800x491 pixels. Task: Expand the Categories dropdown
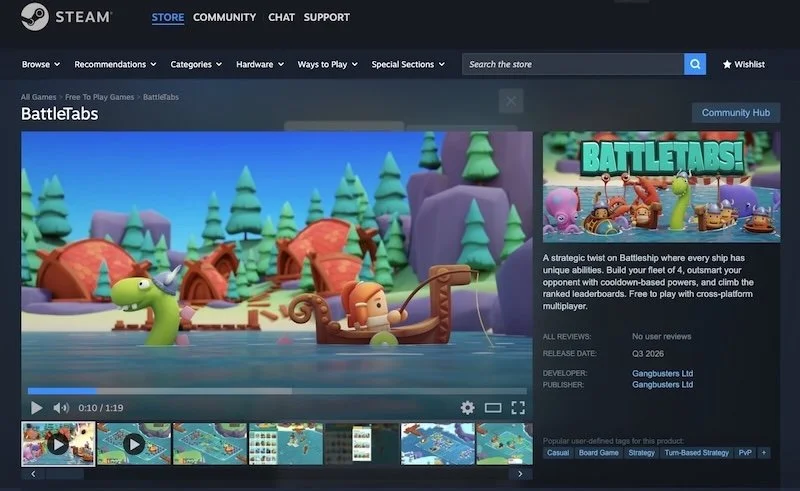[x=196, y=64]
